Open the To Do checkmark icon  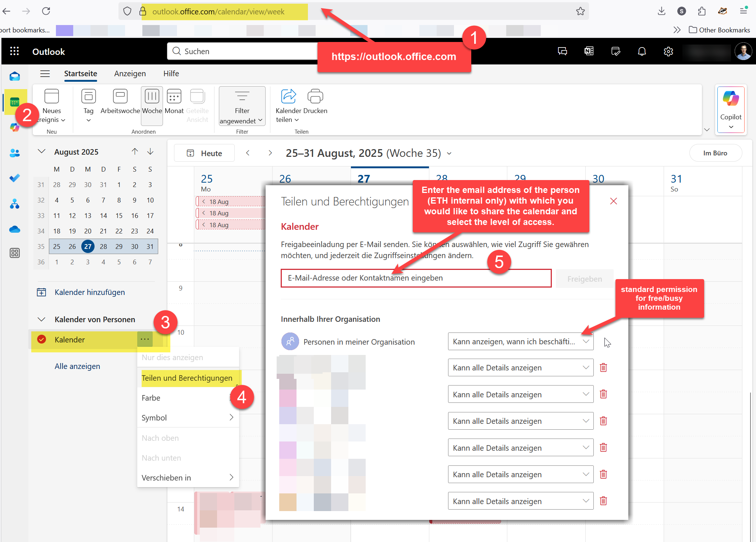point(15,178)
